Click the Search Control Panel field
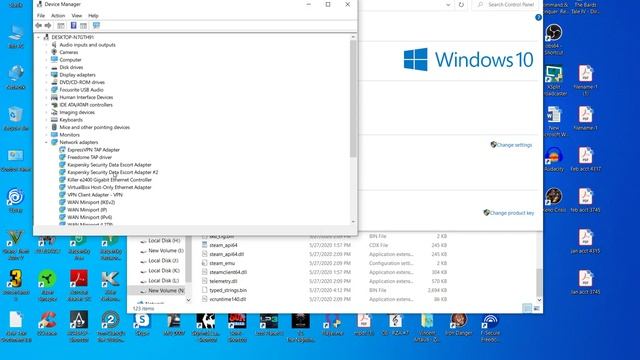Viewport: 640px width, 360px height. pyautogui.click(x=505, y=5)
